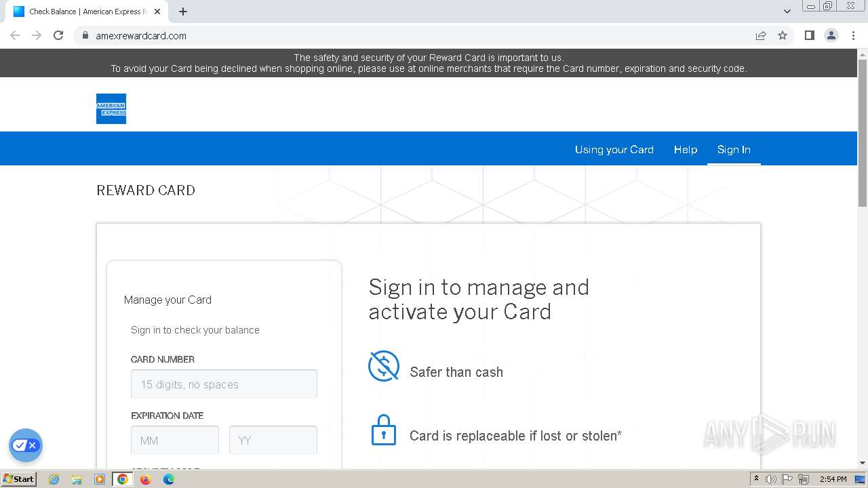Close the Check Balance tab
This screenshot has width=868, height=488.
pyautogui.click(x=157, y=12)
